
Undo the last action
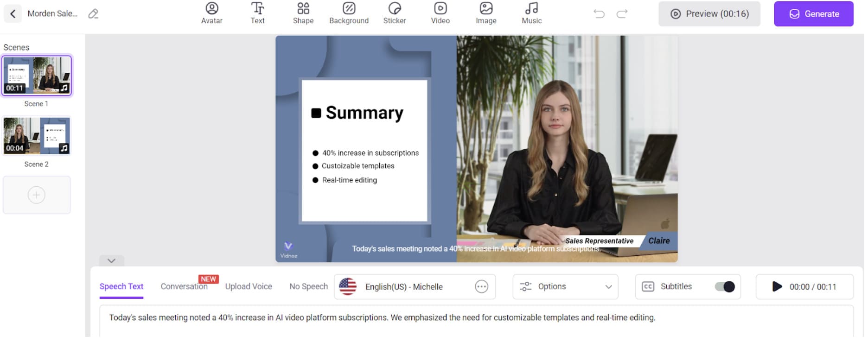[x=599, y=14]
